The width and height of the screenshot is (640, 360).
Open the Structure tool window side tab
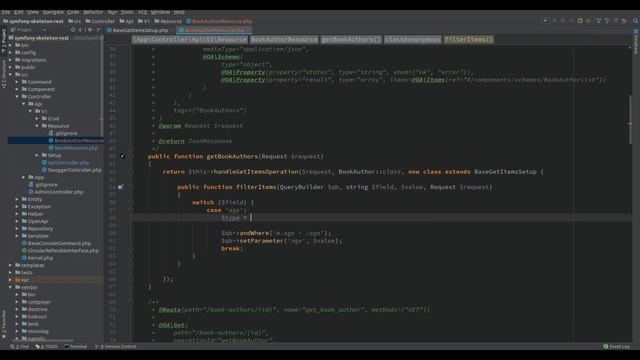(x=4, y=74)
